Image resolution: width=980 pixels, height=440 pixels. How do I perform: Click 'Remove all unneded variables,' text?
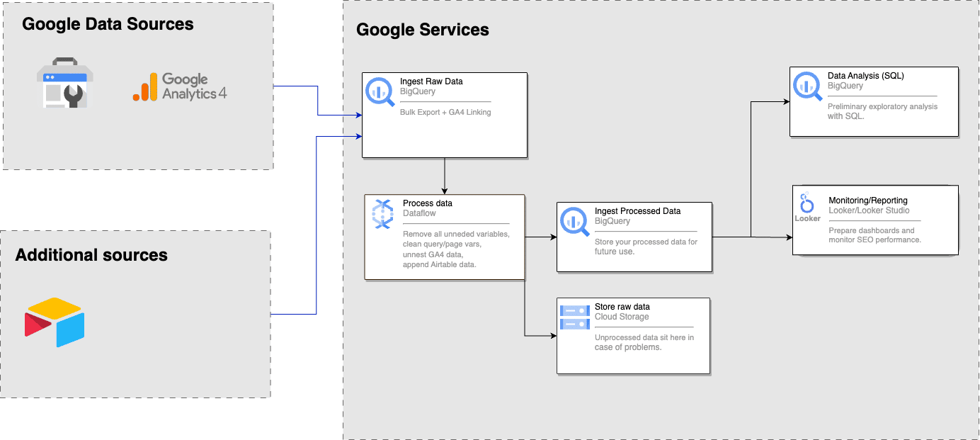tap(456, 234)
